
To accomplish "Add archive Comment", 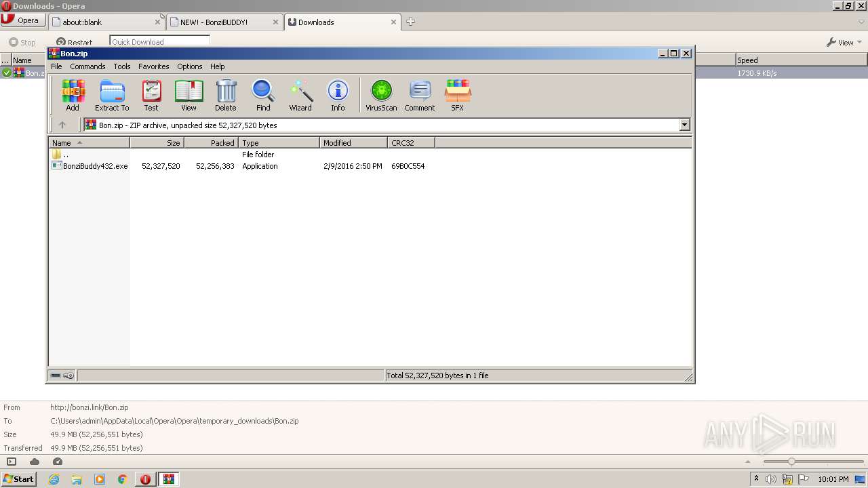I will point(420,96).
